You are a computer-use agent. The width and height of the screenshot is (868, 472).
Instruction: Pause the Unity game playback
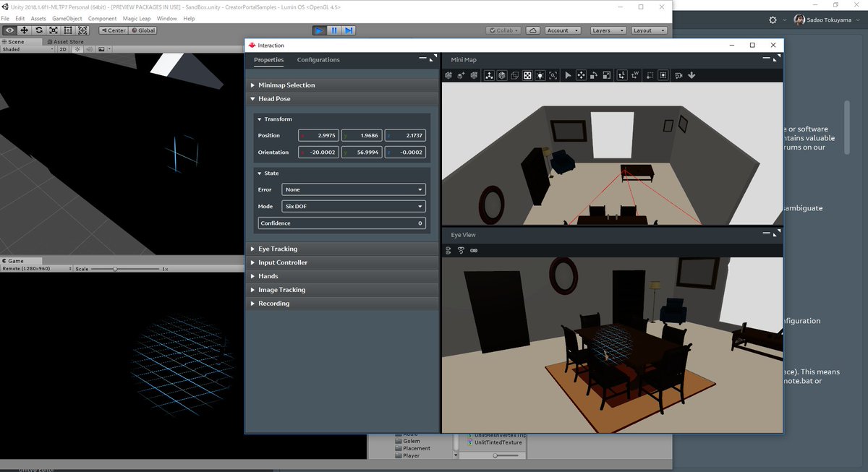click(x=334, y=30)
